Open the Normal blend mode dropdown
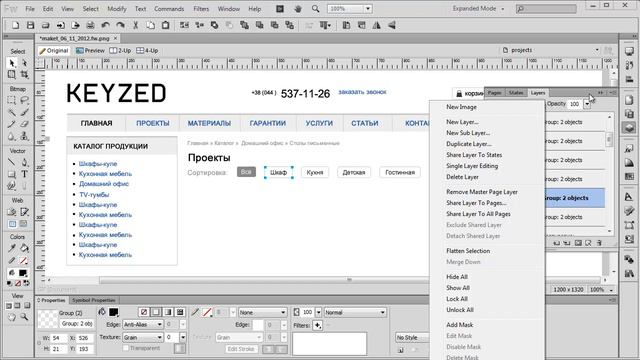Screen dimensions: 640x360 [x=355, y=312]
